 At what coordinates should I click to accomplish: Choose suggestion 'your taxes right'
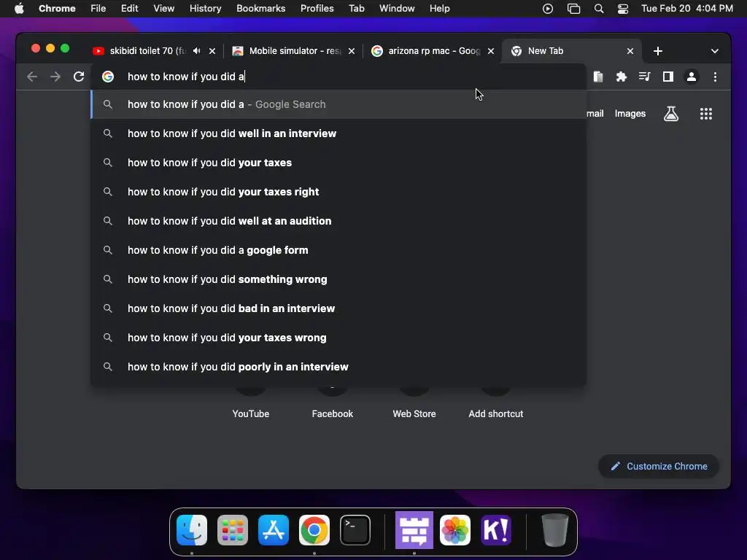click(338, 192)
